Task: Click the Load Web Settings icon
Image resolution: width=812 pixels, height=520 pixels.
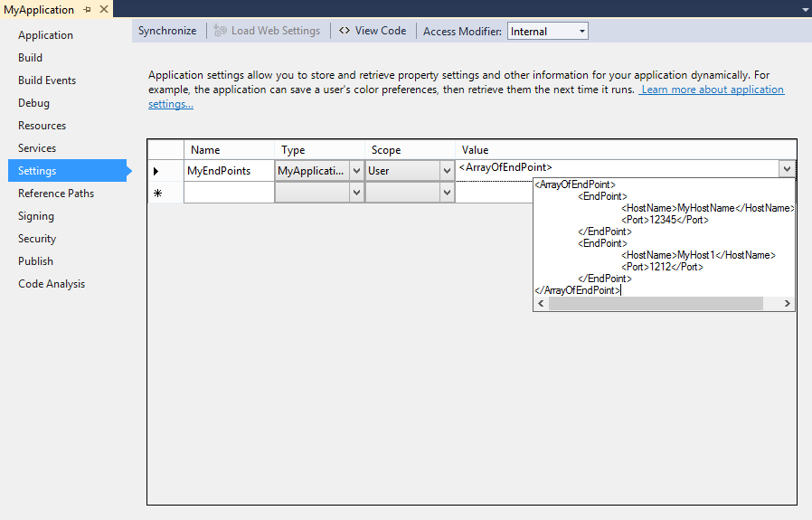Action: (x=220, y=31)
